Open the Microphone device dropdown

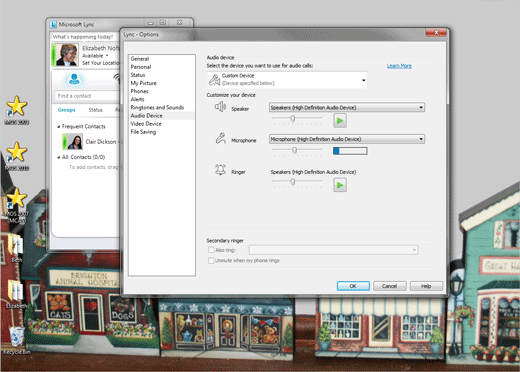[347, 139]
